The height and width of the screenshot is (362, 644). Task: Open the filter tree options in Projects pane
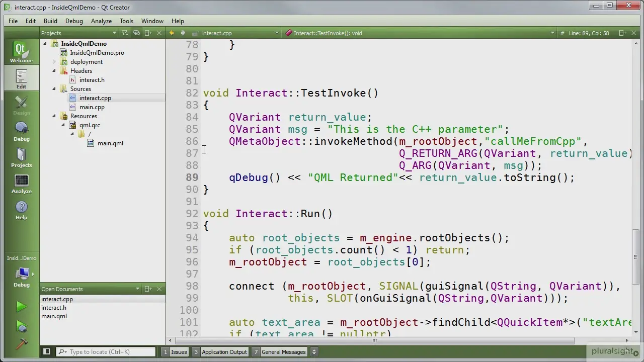(125, 33)
